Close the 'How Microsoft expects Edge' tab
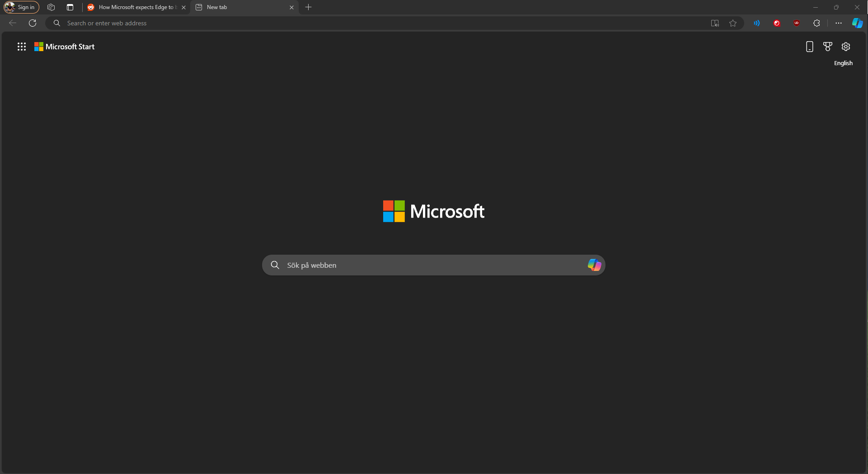 (x=183, y=7)
